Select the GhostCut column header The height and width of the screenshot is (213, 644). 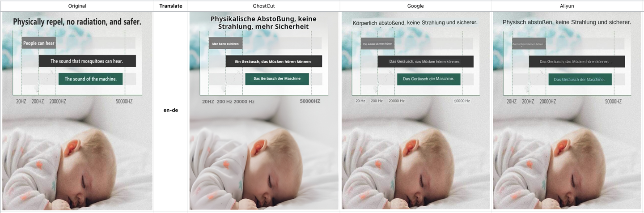point(264,6)
